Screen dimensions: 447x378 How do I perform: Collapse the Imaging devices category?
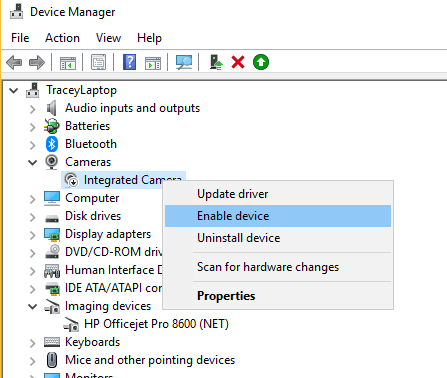32,306
